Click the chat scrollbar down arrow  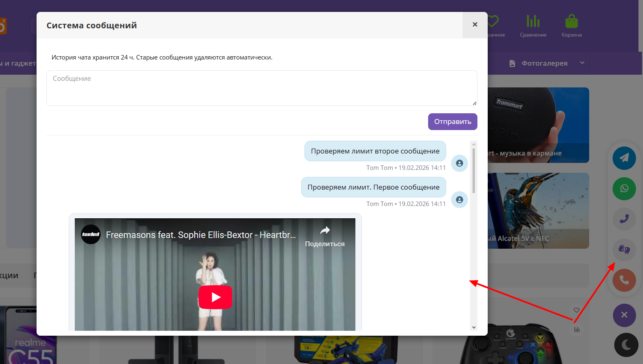(474, 327)
